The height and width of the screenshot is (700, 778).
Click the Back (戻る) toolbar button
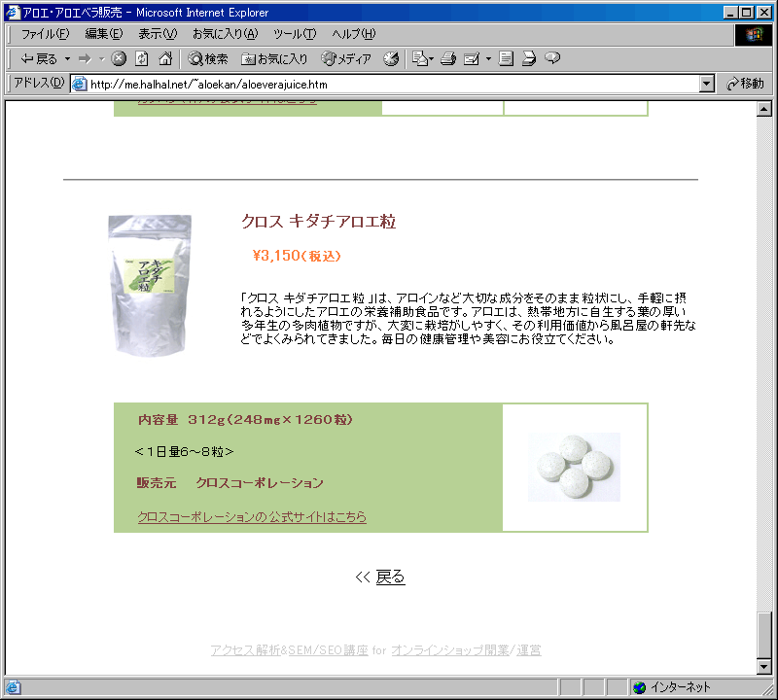(x=39, y=59)
